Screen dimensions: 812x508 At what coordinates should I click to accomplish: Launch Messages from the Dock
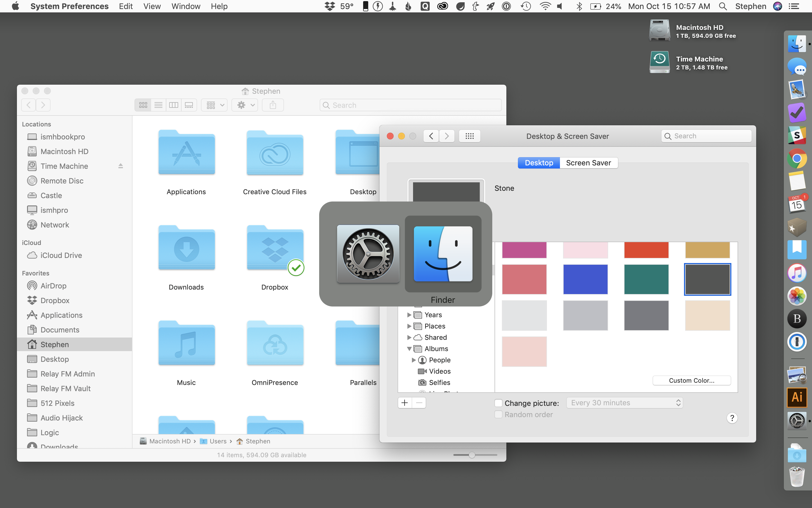[x=797, y=67]
